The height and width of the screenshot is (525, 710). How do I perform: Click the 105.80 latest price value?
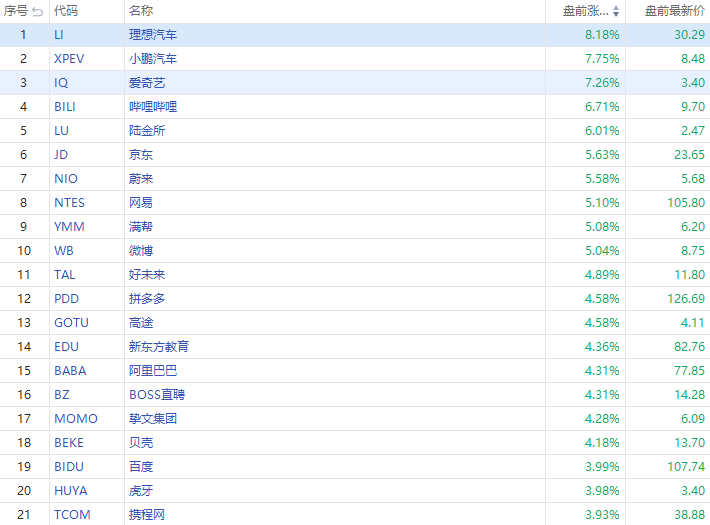[686, 203]
